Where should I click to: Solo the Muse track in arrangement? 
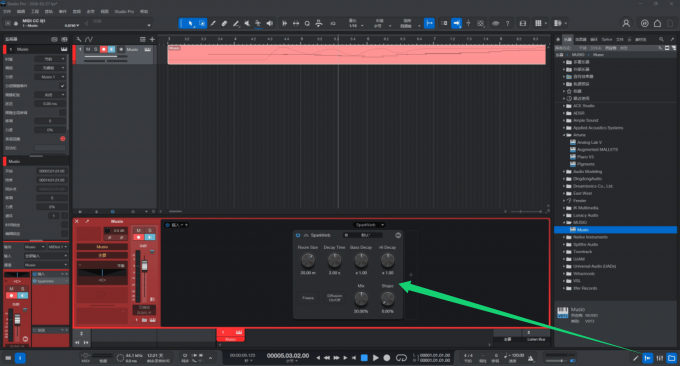point(95,49)
